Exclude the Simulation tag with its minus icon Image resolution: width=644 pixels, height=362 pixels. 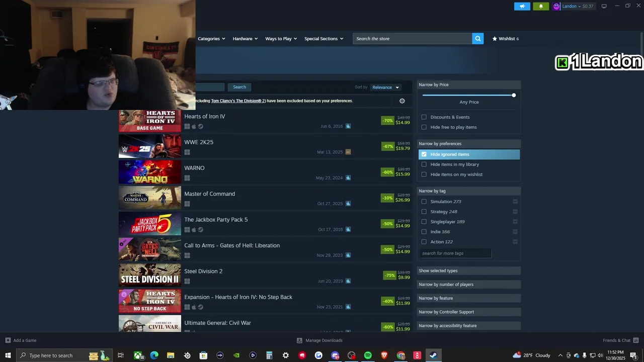pos(515,202)
